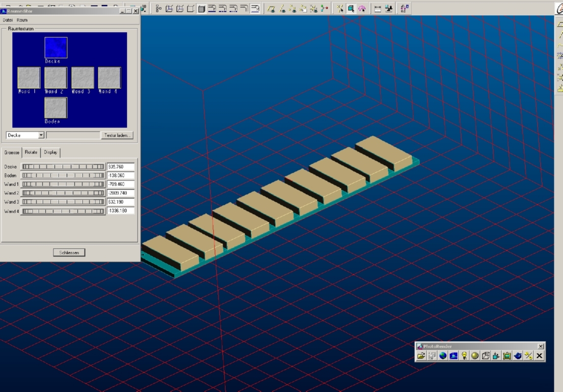Image resolution: width=563 pixels, height=392 pixels.
Task: Click the Wand 3 value field showing 632.190
Action: click(121, 202)
